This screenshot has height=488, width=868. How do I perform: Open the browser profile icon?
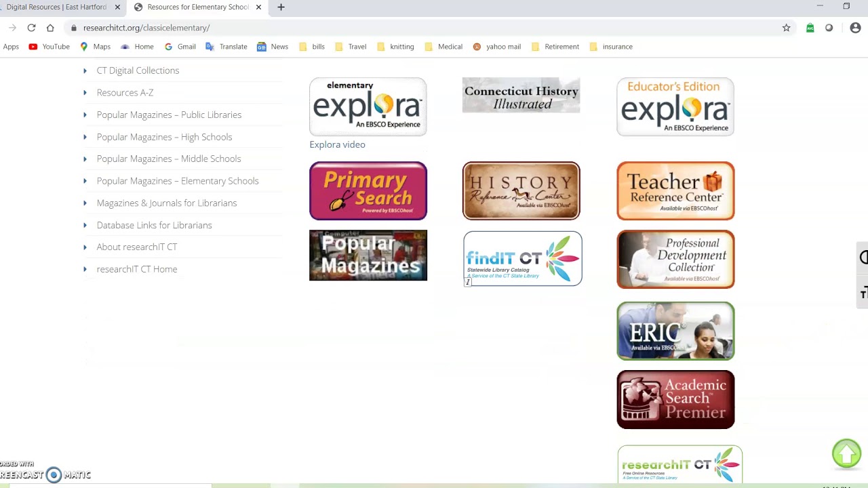click(x=855, y=28)
